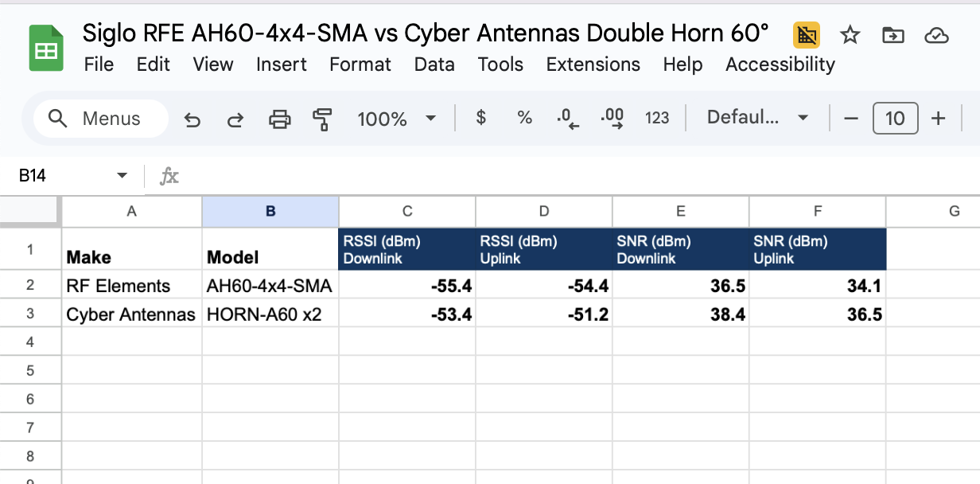Select column D header
The image size is (980, 484).
(544, 211)
